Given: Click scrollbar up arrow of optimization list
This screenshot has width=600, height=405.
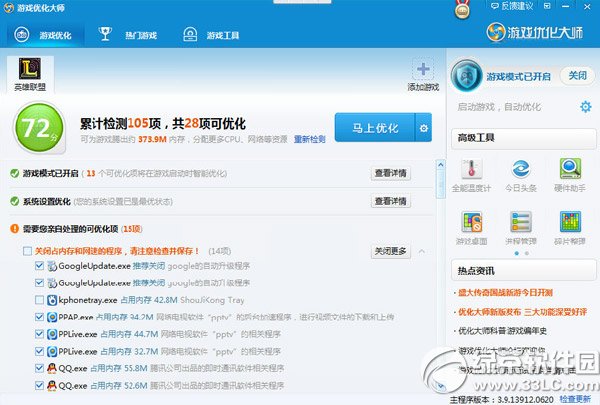Looking at the screenshot, I should tap(440, 165).
